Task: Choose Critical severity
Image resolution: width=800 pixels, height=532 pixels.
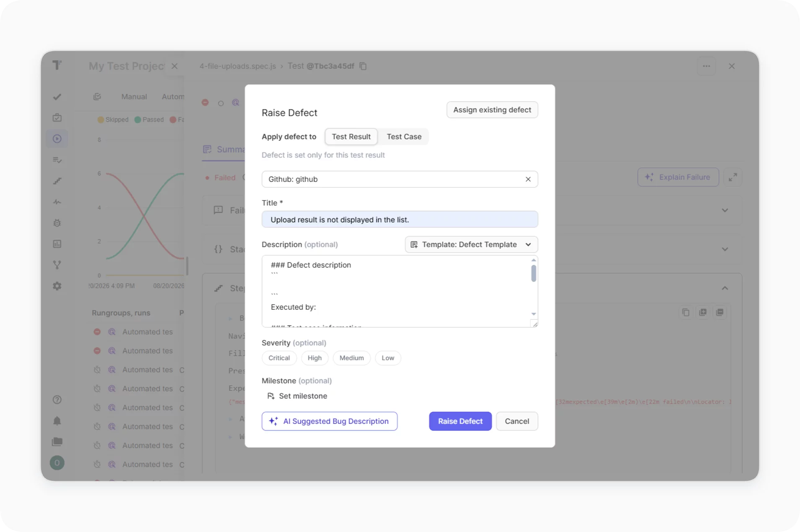Action: click(279, 358)
